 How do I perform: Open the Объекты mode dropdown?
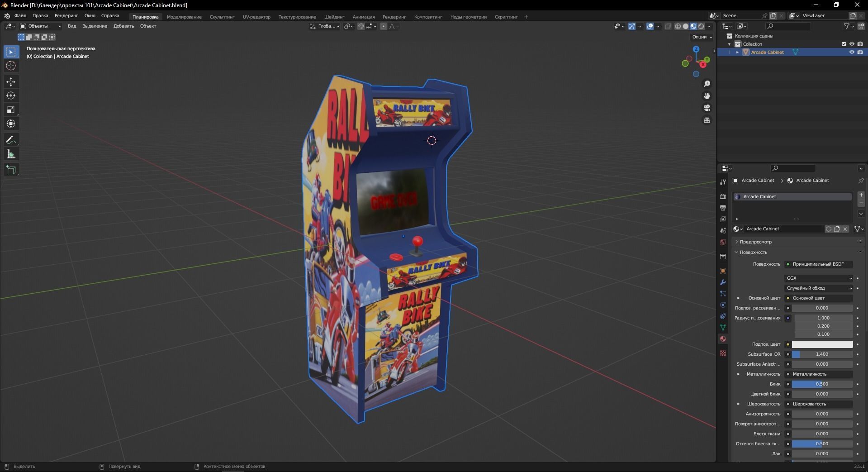(x=41, y=26)
